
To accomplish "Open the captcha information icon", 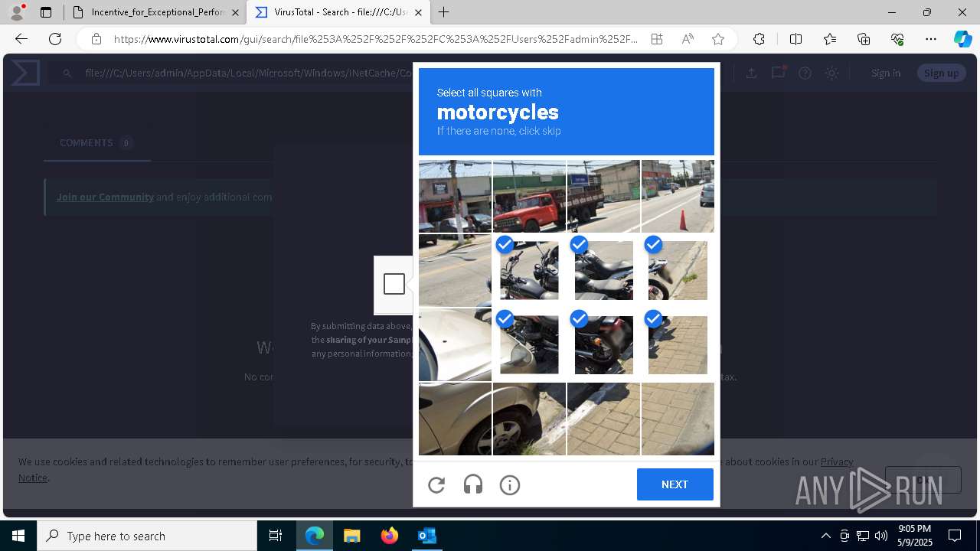I will (510, 484).
